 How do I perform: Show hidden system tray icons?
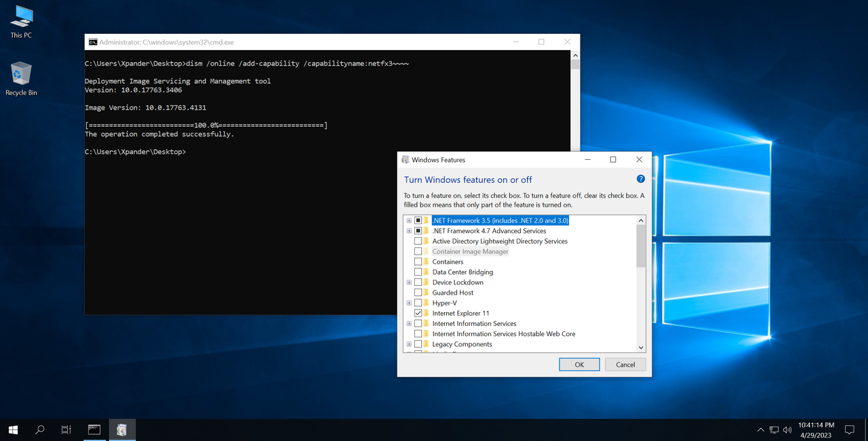pos(761,429)
